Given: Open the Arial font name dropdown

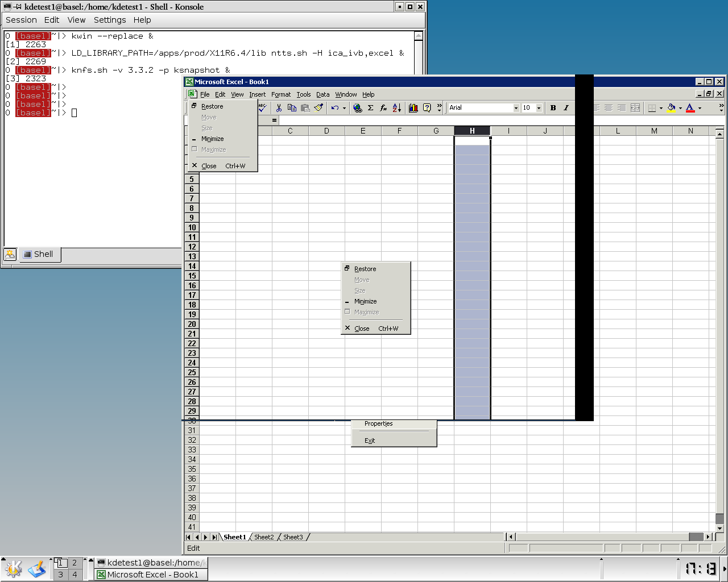Looking at the screenshot, I should point(516,108).
